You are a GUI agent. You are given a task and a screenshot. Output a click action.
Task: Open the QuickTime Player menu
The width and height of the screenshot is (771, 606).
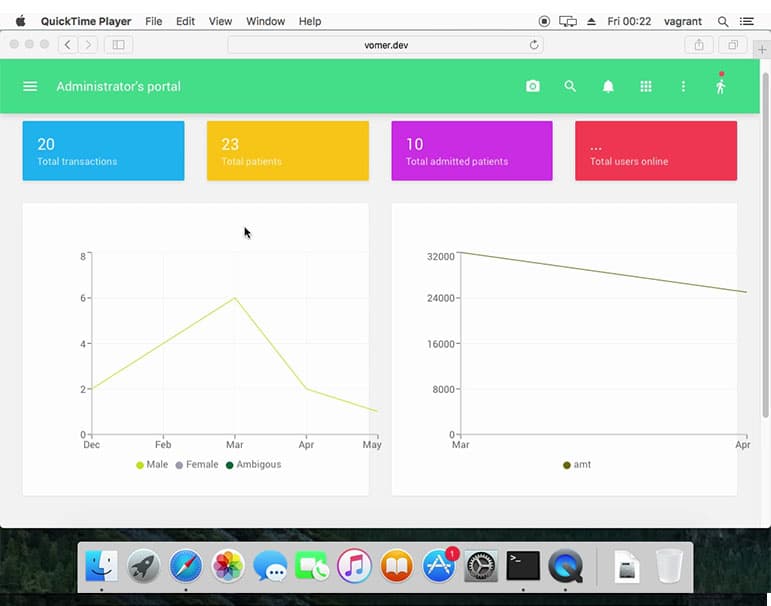pyautogui.click(x=86, y=21)
